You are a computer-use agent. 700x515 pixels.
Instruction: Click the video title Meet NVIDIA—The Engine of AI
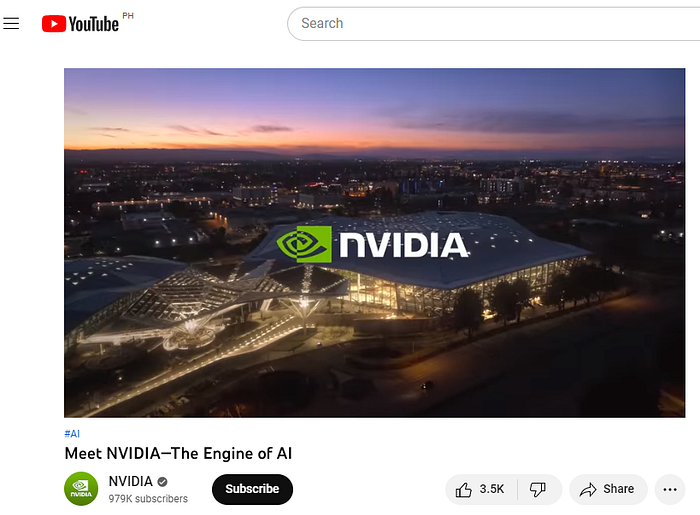178,453
